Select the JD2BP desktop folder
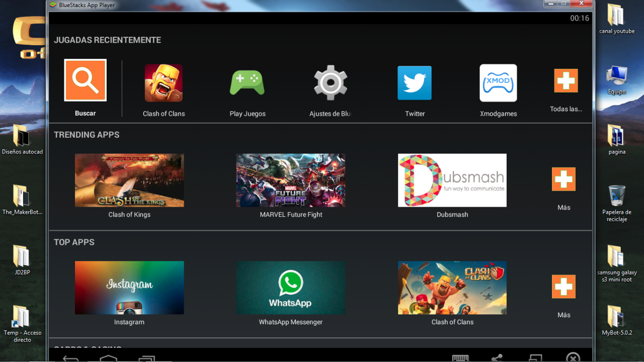 [22, 260]
